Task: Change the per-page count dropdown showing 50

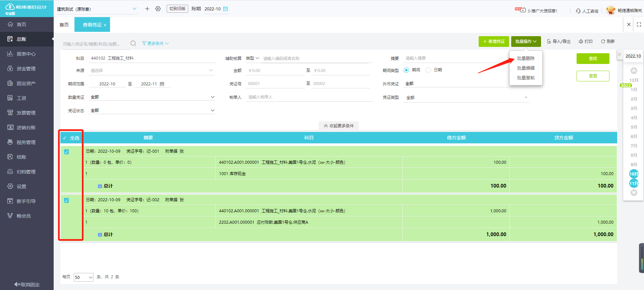Action: [84, 277]
